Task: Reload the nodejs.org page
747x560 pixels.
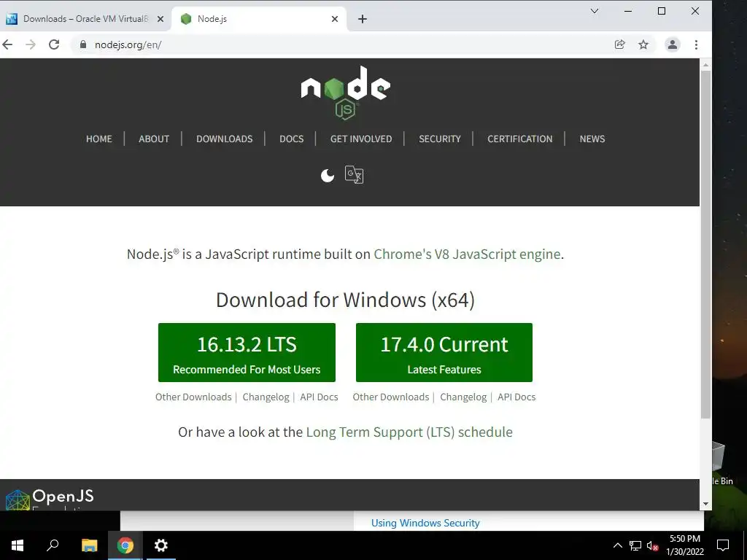Action: pyautogui.click(x=54, y=44)
